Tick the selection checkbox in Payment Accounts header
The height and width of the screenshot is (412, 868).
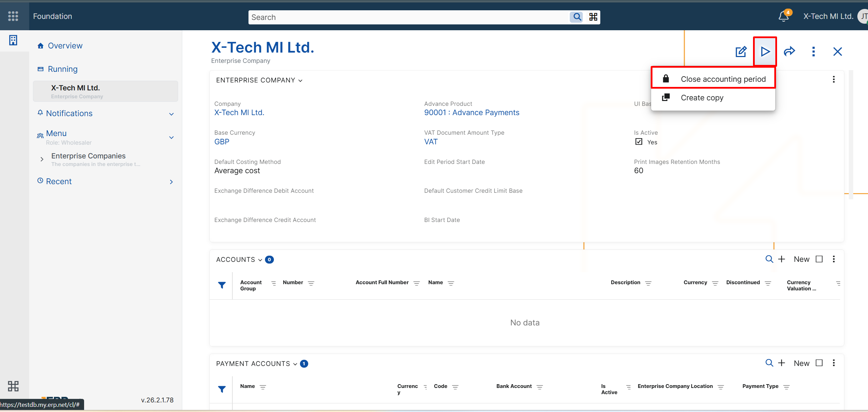[820, 363]
